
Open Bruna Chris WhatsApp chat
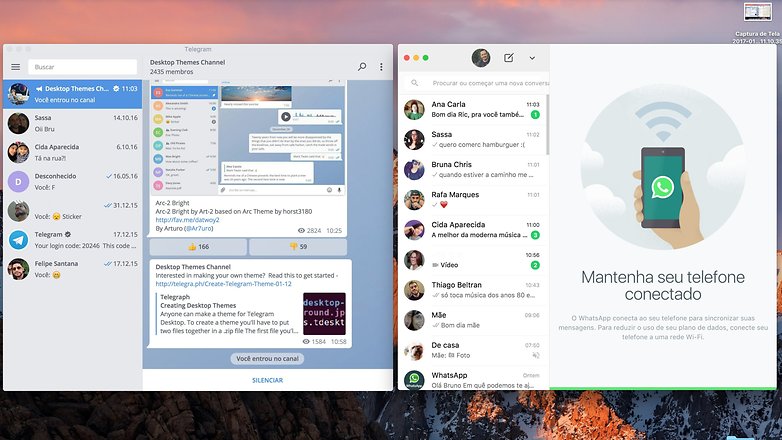tap(473, 170)
